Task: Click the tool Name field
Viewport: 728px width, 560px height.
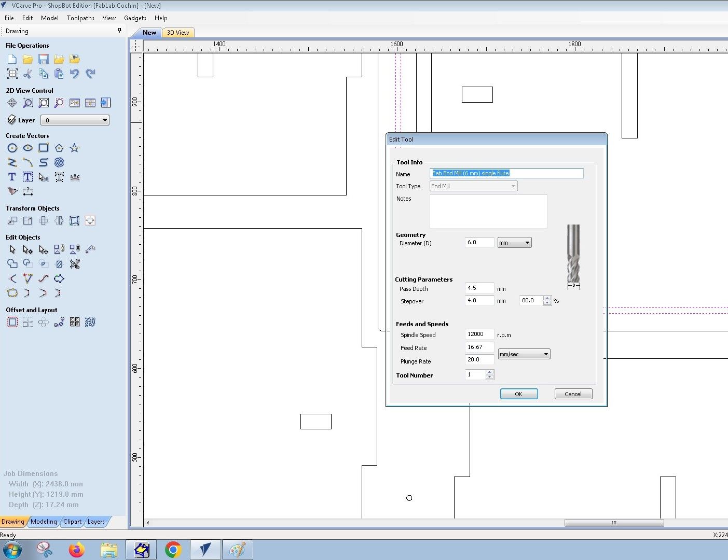Action: (x=506, y=173)
